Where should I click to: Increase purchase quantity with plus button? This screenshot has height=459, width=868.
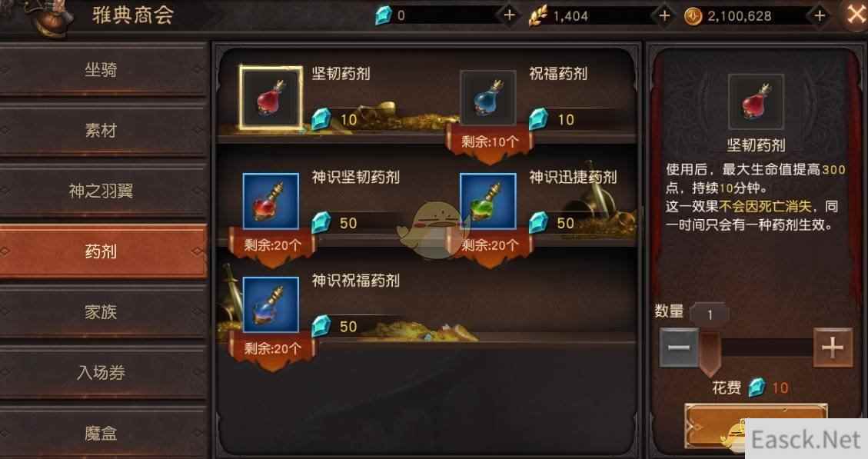pyautogui.click(x=833, y=348)
